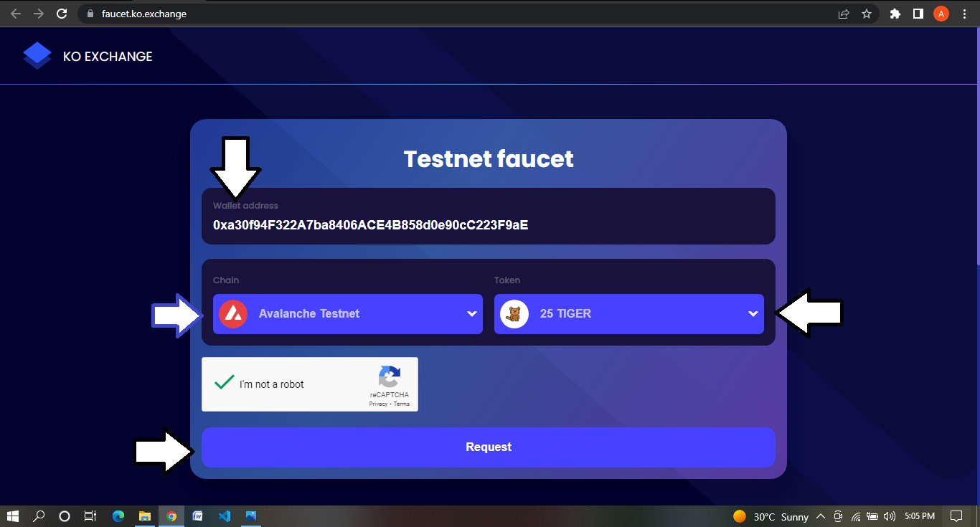Viewport: 980px width, 527px height.
Task: Bookmark this page with the star icon
Action: tap(867, 14)
